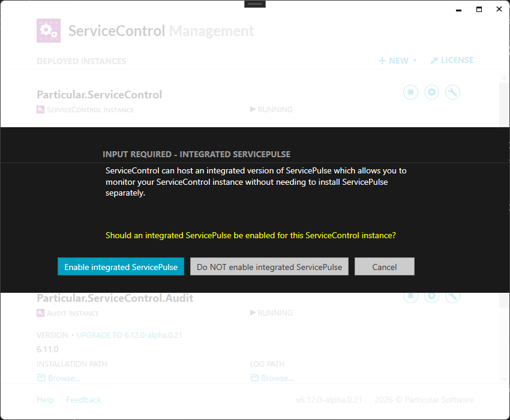Screen dimensions: 510x420
Task: Open settings gear for Particular.ServiceControl
Action: (x=431, y=92)
